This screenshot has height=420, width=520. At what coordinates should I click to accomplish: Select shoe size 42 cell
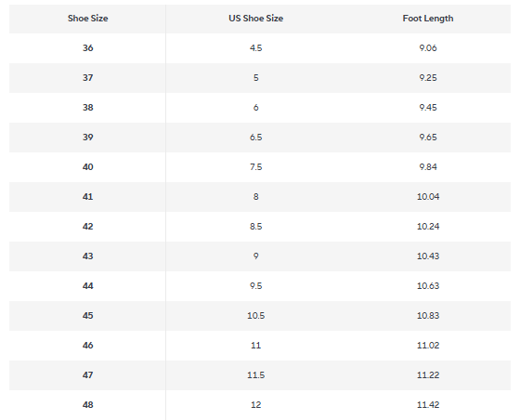[x=88, y=226]
